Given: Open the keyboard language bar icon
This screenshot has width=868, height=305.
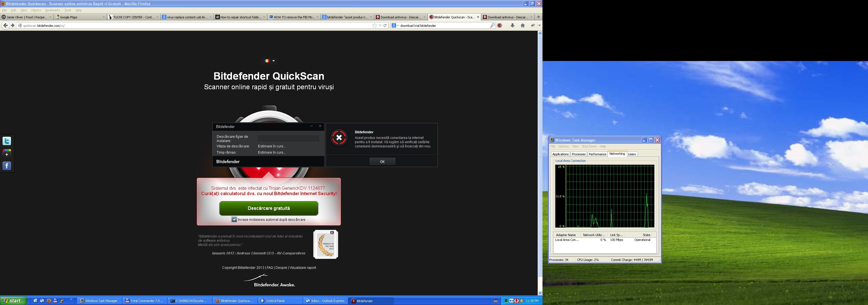Looking at the screenshot, I should pos(496,301).
